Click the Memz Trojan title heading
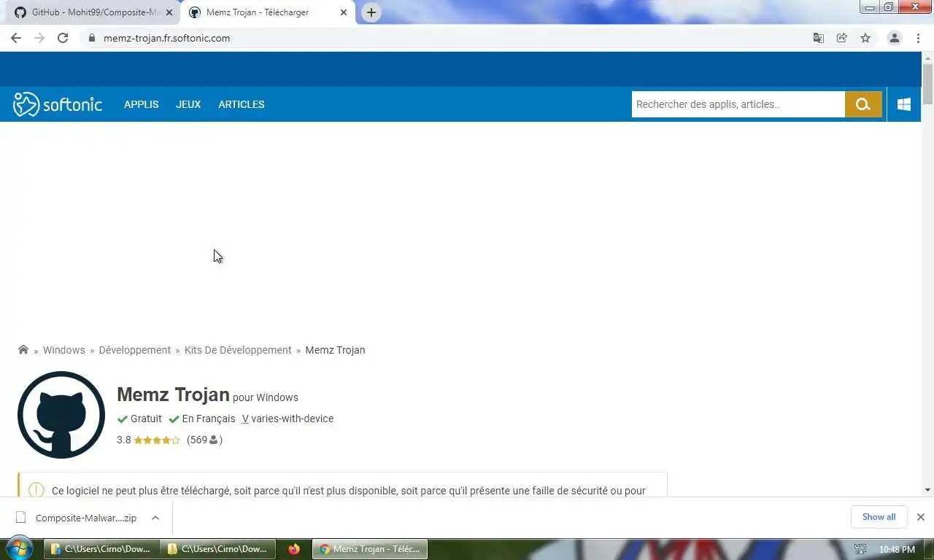This screenshot has width=934, height=560. click(x=173, y=394)
